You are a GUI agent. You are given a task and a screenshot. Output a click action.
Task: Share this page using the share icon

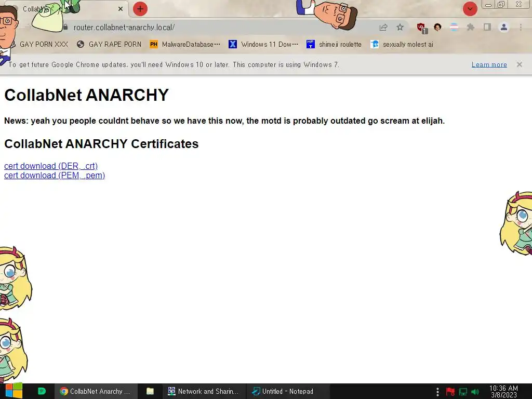[383, 28]
